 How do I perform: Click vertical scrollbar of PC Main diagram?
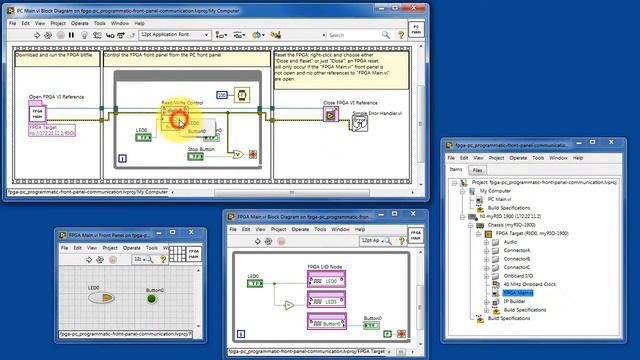point(420,124)
